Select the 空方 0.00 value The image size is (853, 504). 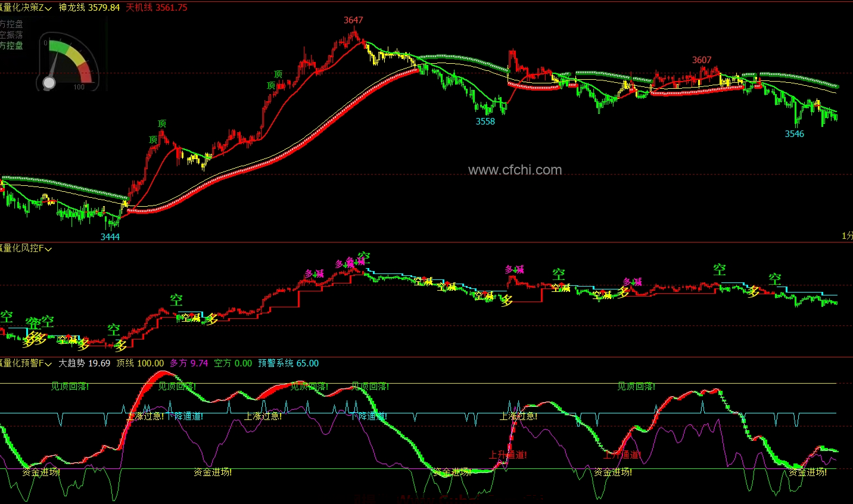tap(233, 363)
